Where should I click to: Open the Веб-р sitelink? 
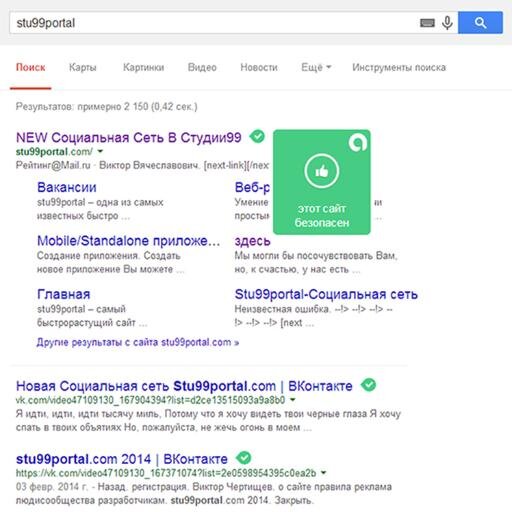click(252, 188)
